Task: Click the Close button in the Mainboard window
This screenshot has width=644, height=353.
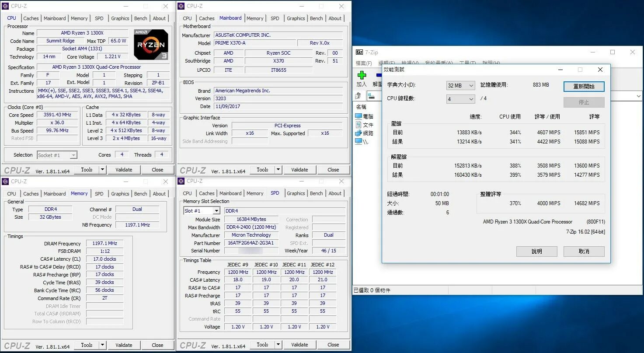Action: tap(333, 170)
